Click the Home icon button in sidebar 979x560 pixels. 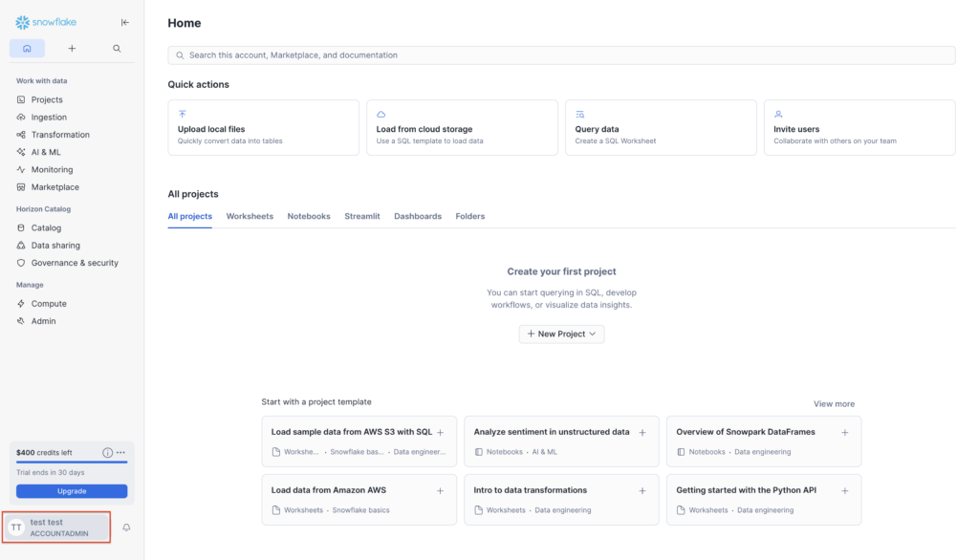pyautogui.click(x=27, y=48)
